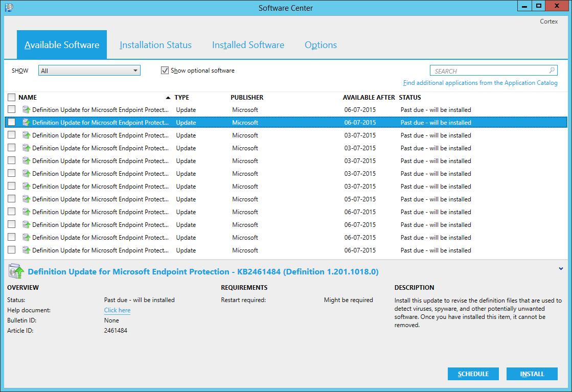
Task: Click the update icon in the 05-07-2015 row
Action: pos(26,199)
